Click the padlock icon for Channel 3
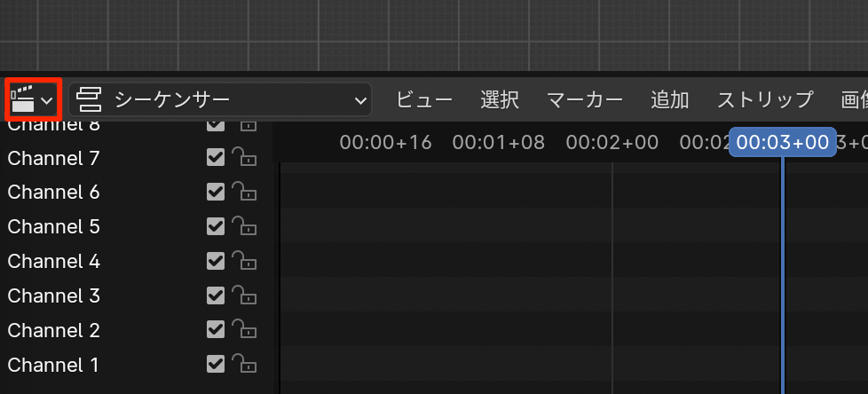 244,295
